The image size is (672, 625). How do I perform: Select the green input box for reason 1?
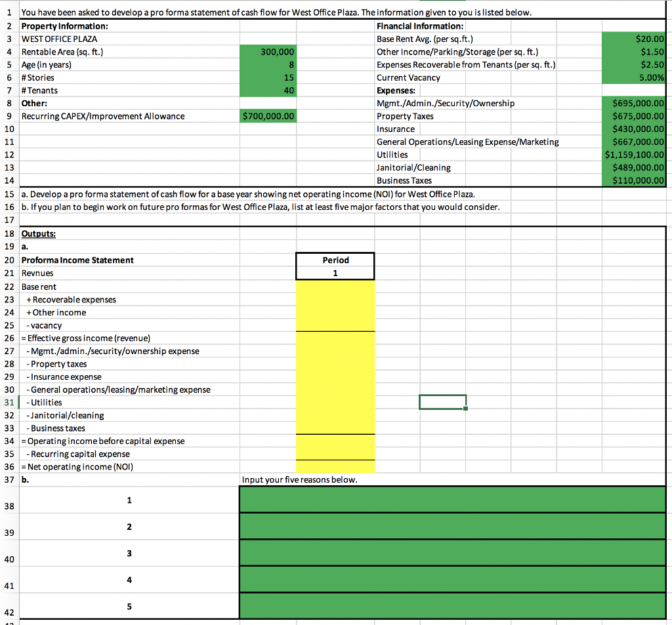(453, 499)
